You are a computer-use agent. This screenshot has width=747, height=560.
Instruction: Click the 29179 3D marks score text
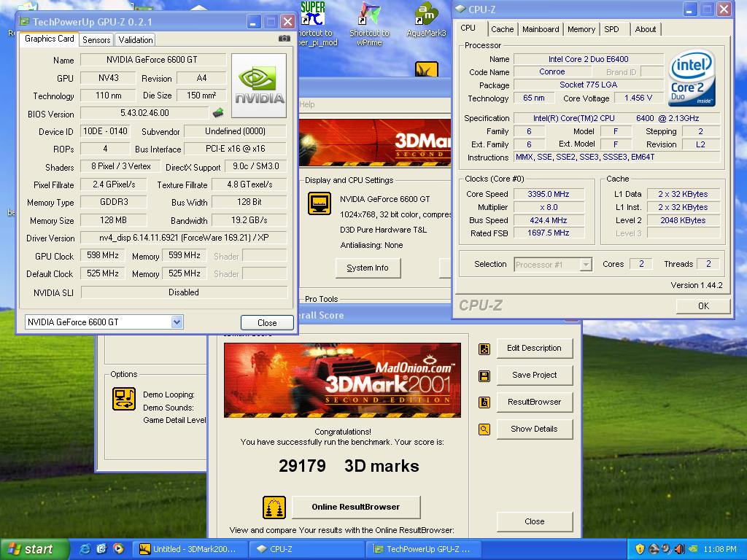click(349, 466)
